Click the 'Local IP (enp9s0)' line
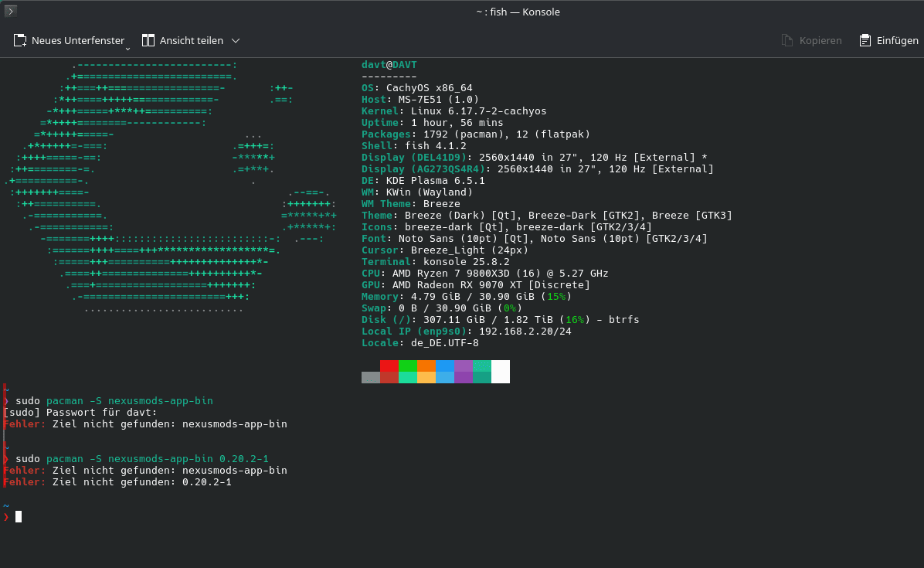The width and height of the screenshot is (924, 568). 467,331
